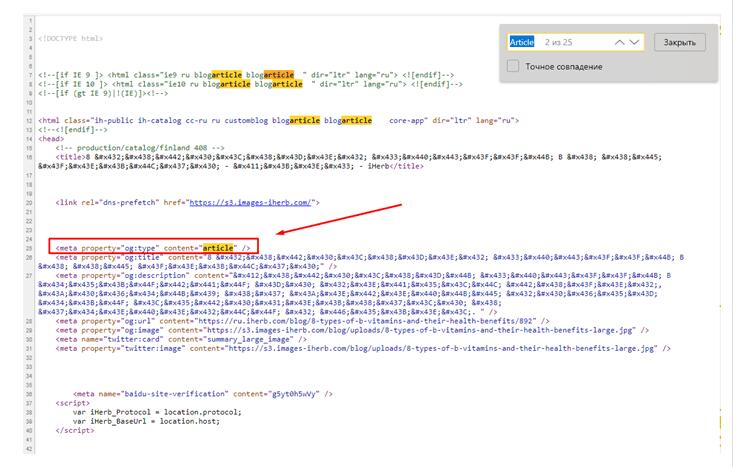Click the DOCTYPE html declaration
This screenshot has width=733, height=467.
pyautogui.click(x=71, y=38)
